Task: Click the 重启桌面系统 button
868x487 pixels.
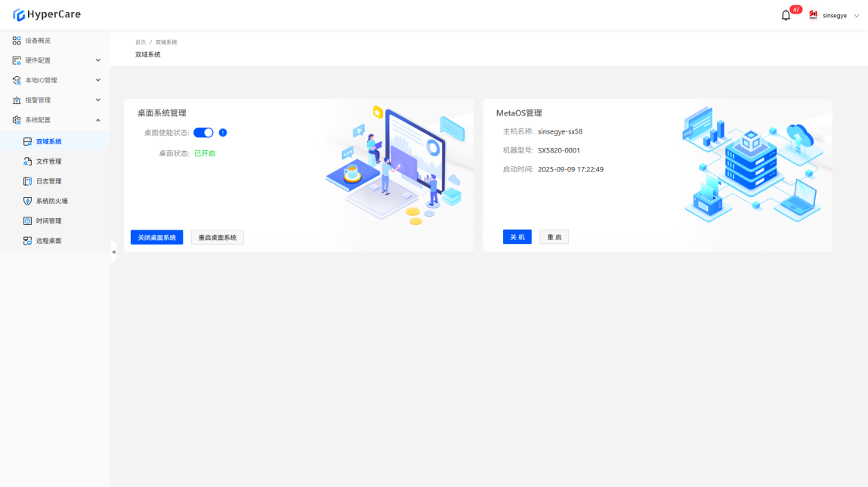Action: (x=218, y=237)
